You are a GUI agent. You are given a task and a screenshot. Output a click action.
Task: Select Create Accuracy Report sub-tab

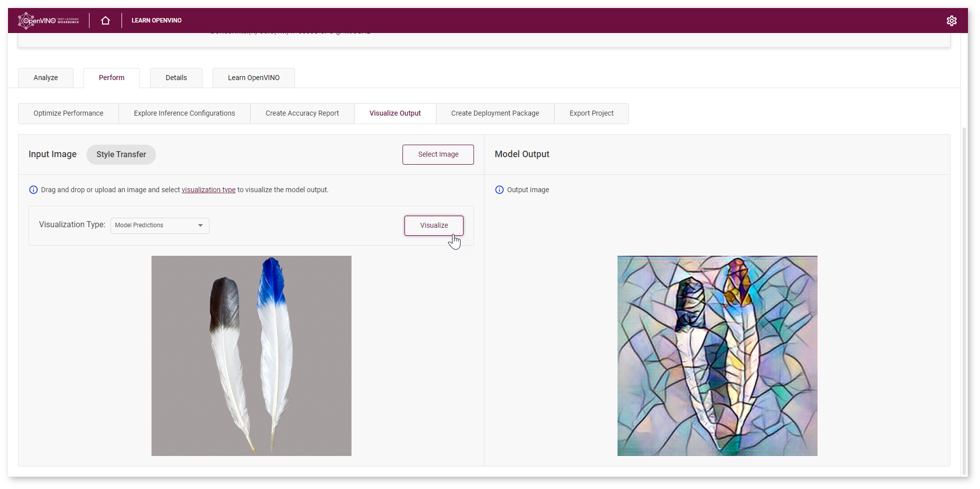pos(302,113)
